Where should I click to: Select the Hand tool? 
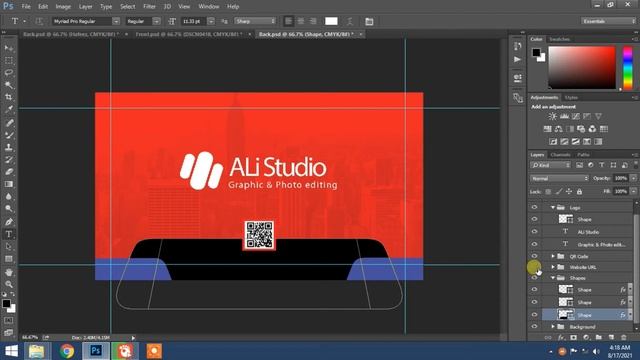tap(9, 272)
